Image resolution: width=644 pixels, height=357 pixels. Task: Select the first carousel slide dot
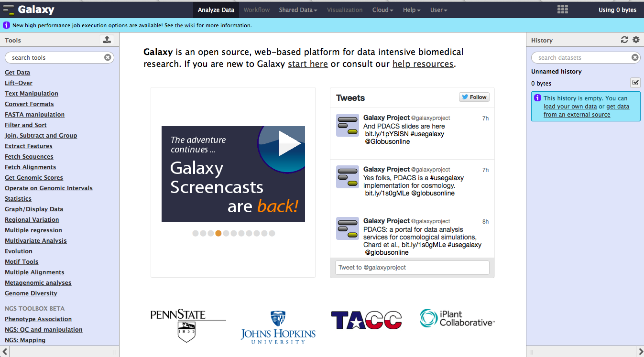pyautogui.click(x=196, y=233)
